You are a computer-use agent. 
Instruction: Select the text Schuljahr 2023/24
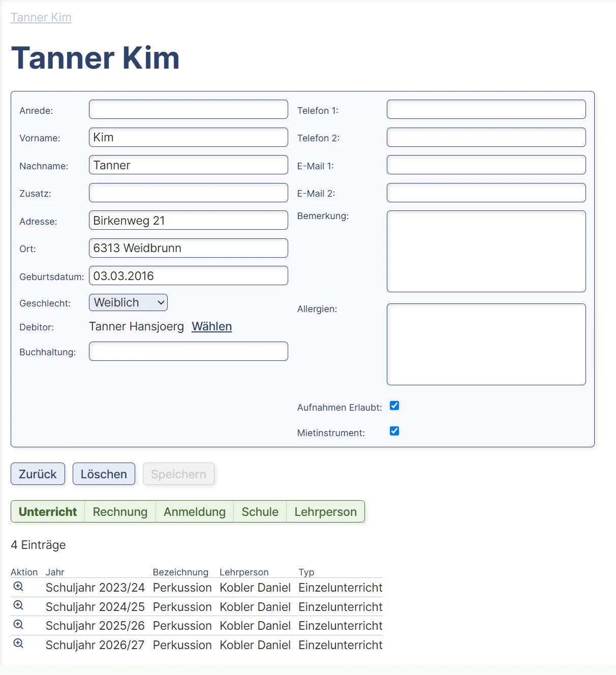point(95,588)
